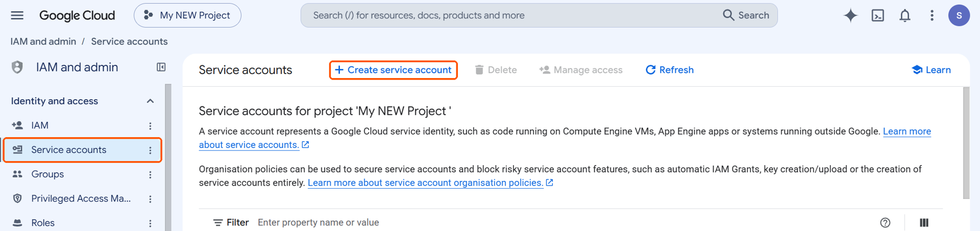Click Create service account
This screenshot has height=231, width=980.
(x=393, y=70)
